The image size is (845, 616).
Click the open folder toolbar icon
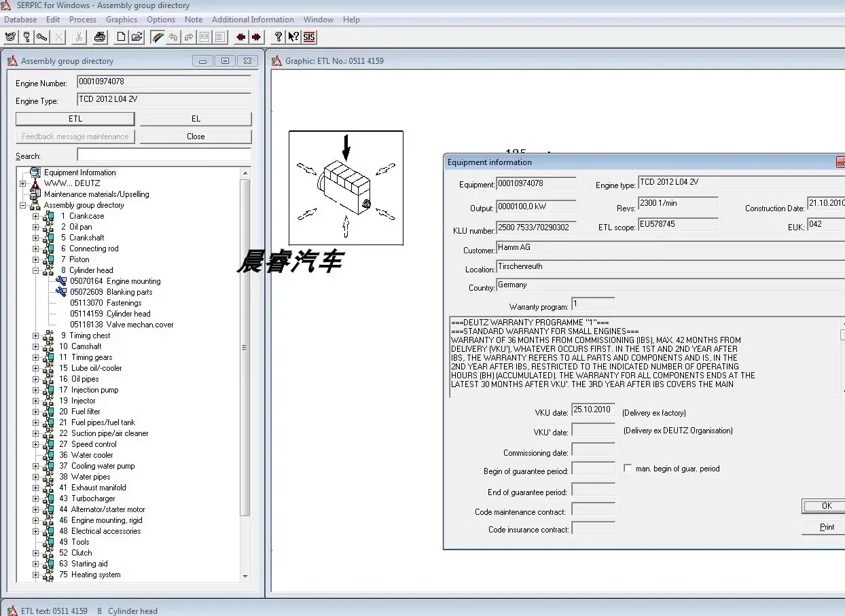click(137, 37)
